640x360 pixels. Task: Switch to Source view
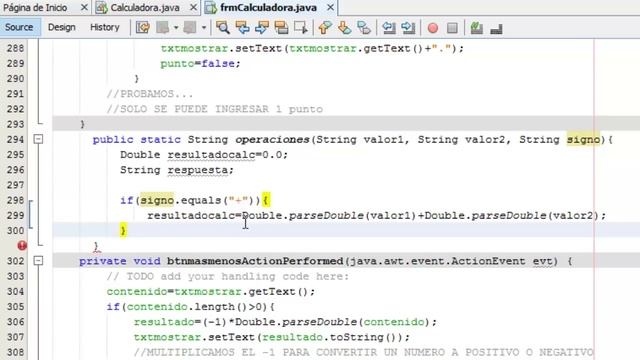[x=19, y=27]
